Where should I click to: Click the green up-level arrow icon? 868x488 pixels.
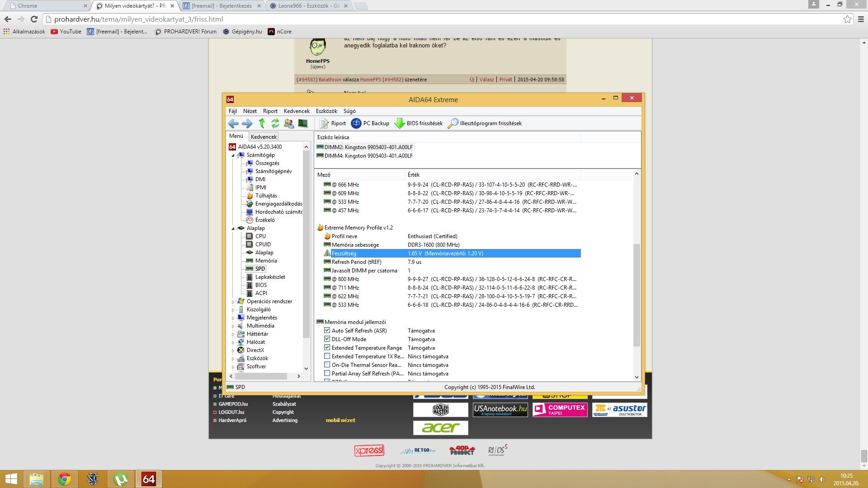262,123
